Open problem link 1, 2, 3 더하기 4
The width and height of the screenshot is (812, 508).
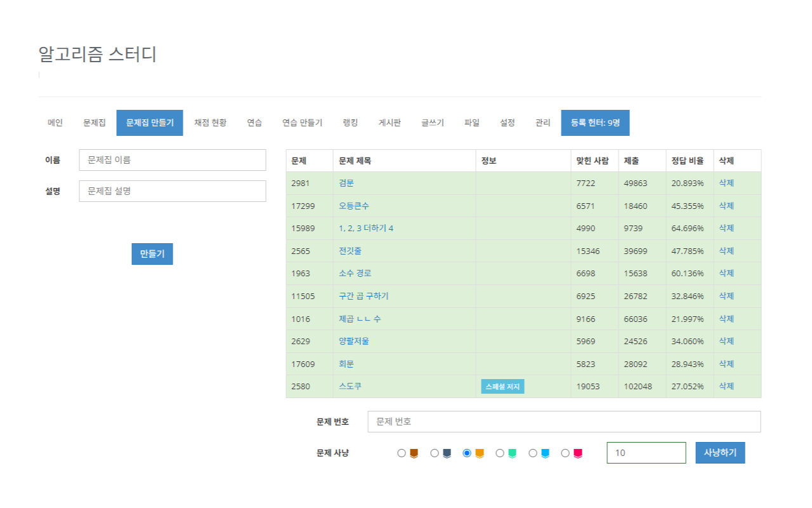(366, 228)
